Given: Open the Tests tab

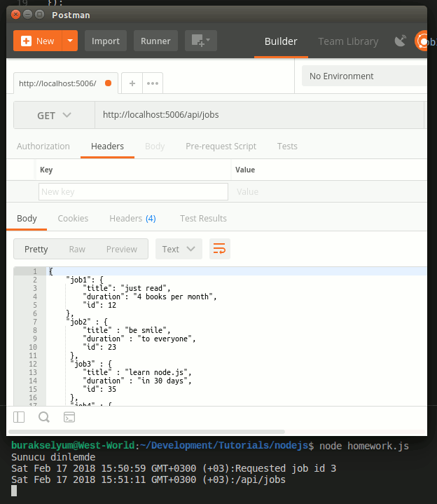Looking at the screenshot, I should click(x=287, y=147).
